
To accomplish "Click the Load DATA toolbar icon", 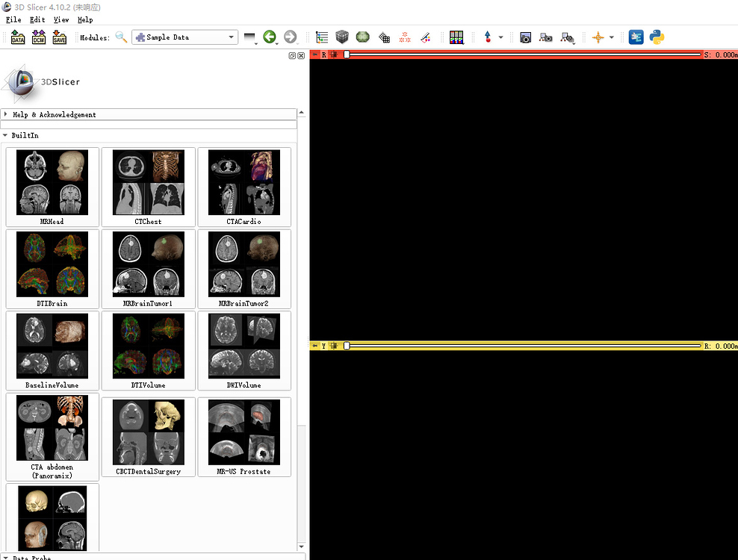I will coord(18,37).
